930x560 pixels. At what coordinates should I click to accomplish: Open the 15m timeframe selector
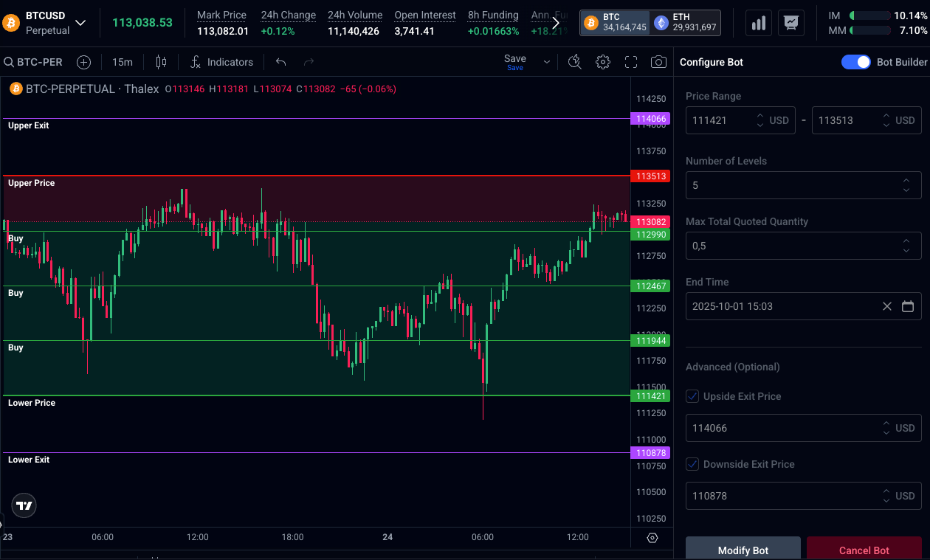[x=123, y=62]
